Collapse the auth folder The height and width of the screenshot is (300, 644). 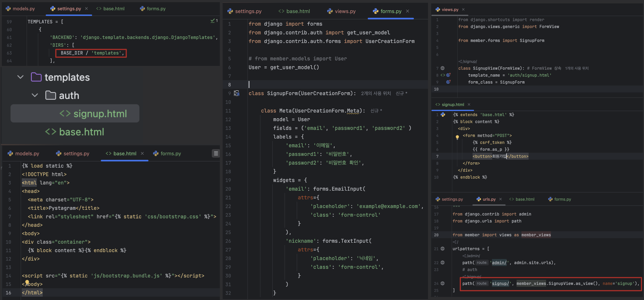pos(35,95)
